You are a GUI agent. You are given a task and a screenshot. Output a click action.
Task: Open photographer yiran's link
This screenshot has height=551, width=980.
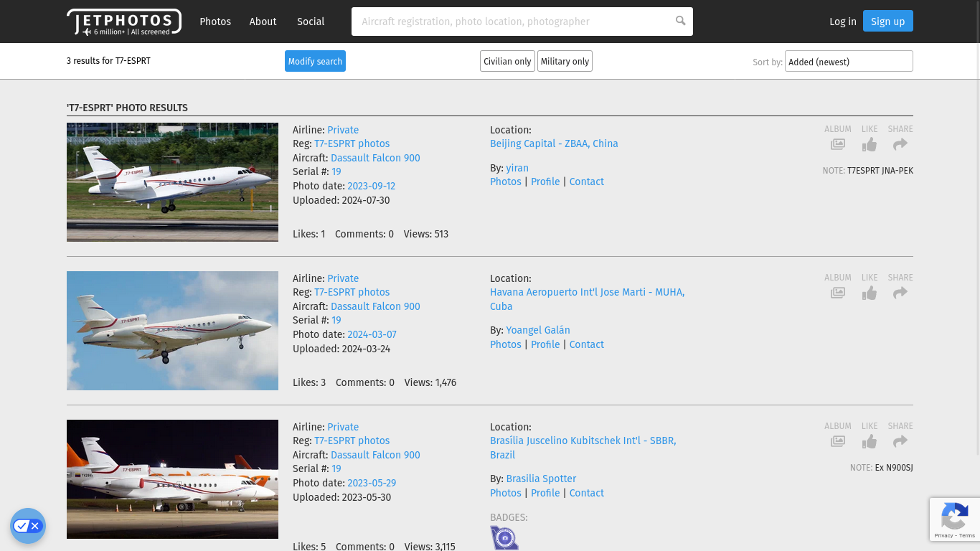point(517,168)
